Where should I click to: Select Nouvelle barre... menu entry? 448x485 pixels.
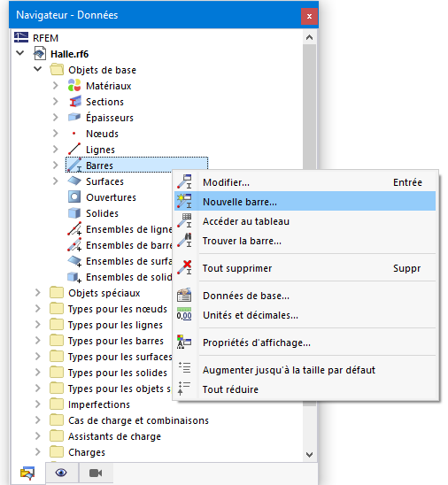click(x=305, y=202)
